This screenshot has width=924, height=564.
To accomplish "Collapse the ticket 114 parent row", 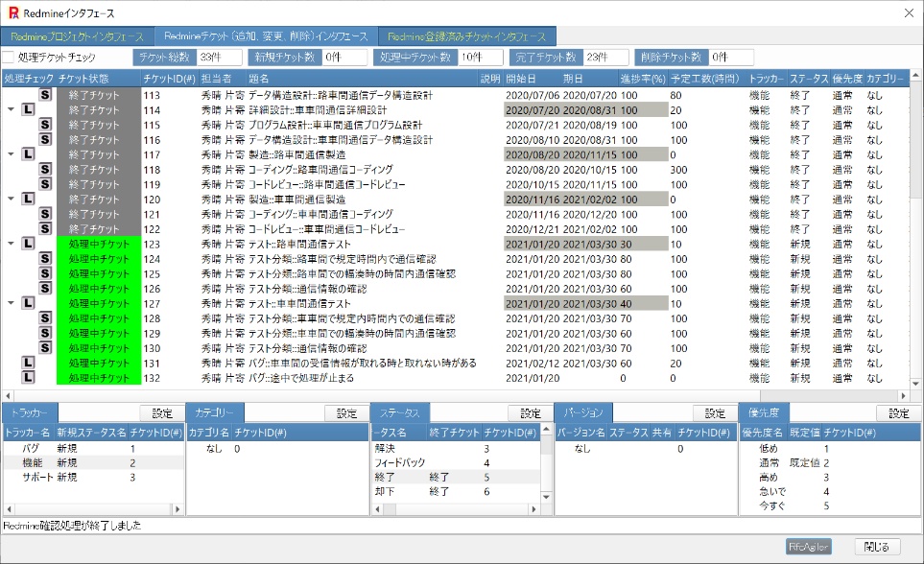I will (11, 109).
